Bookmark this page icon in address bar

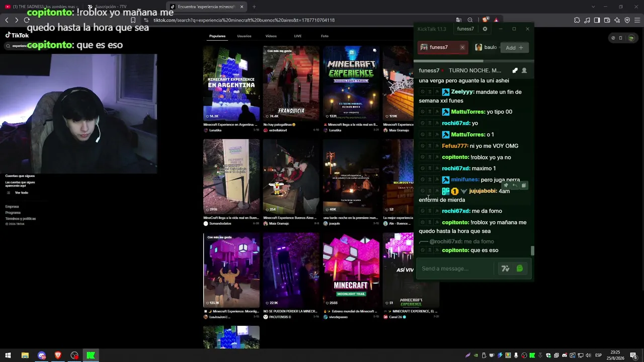click(x=133, y=20)
